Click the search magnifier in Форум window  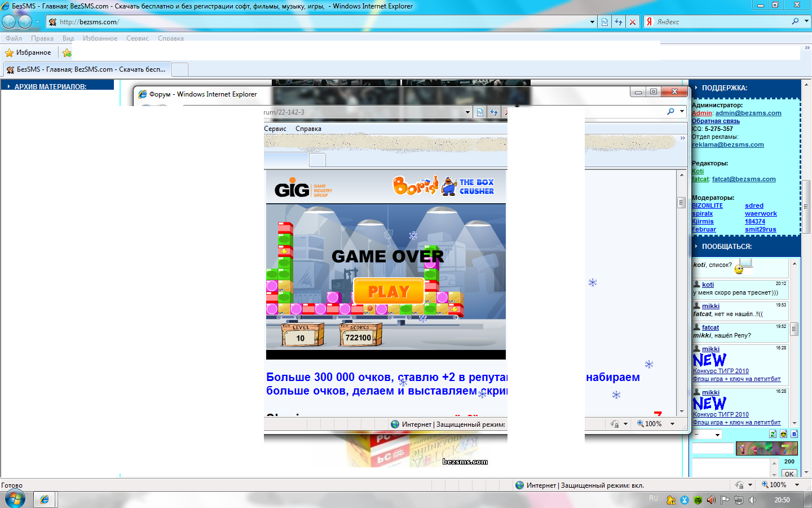pos(670,112)
